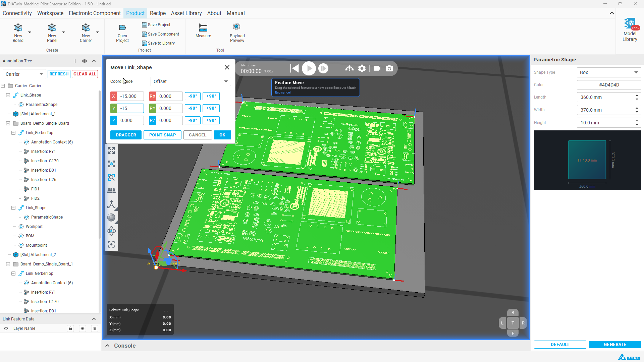The image size is (644, 362).
Task: Expand the Console panel
Action: [x=107, y=346]
